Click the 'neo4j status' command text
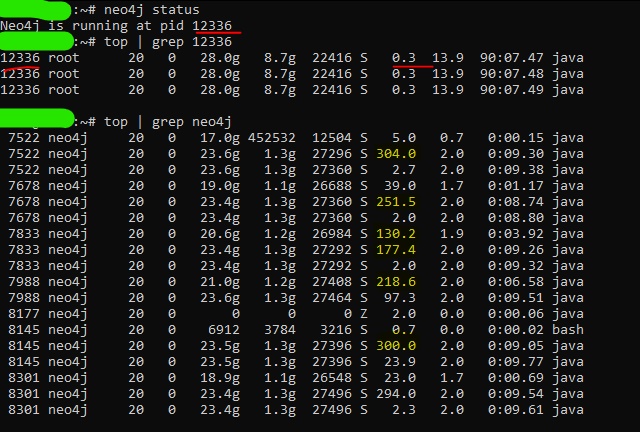Screen dimensions: 640x432 (152, 10)
